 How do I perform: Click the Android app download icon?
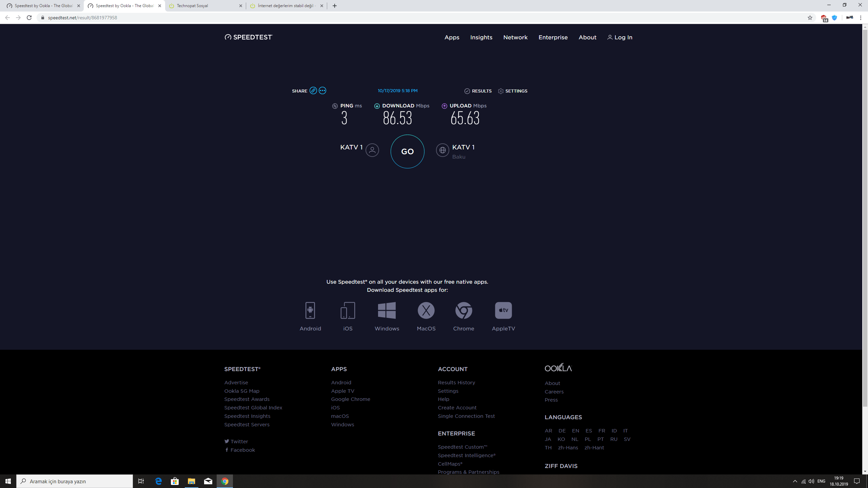tap(310, 310)
